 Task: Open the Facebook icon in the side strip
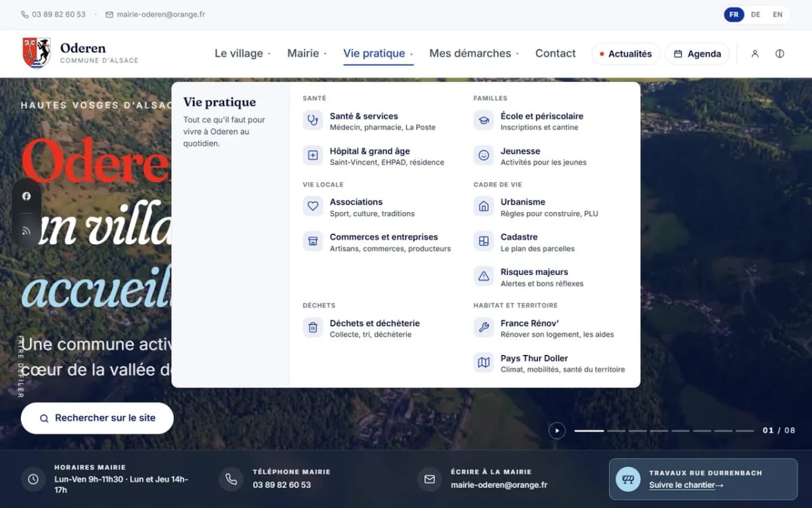[26, 196]
